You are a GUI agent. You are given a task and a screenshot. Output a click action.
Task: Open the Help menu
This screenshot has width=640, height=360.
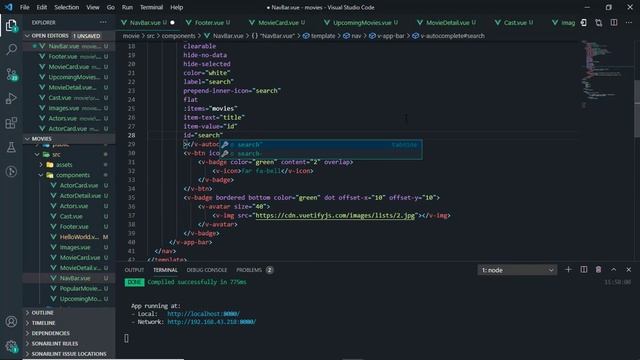pos(176,7)
